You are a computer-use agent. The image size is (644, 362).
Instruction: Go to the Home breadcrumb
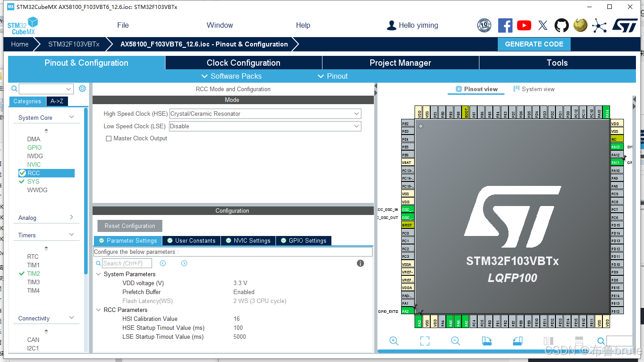[20, 44]
